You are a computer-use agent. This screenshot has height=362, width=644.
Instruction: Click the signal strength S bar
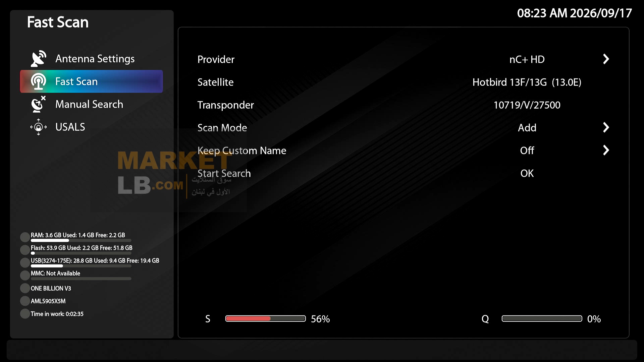click(x=265, y=318)
